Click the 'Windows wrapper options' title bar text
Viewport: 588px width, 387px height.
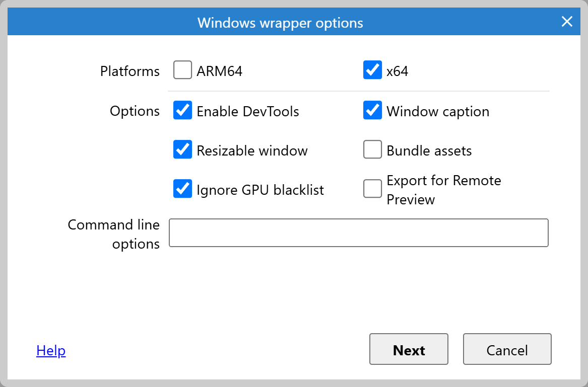[280, 23]
